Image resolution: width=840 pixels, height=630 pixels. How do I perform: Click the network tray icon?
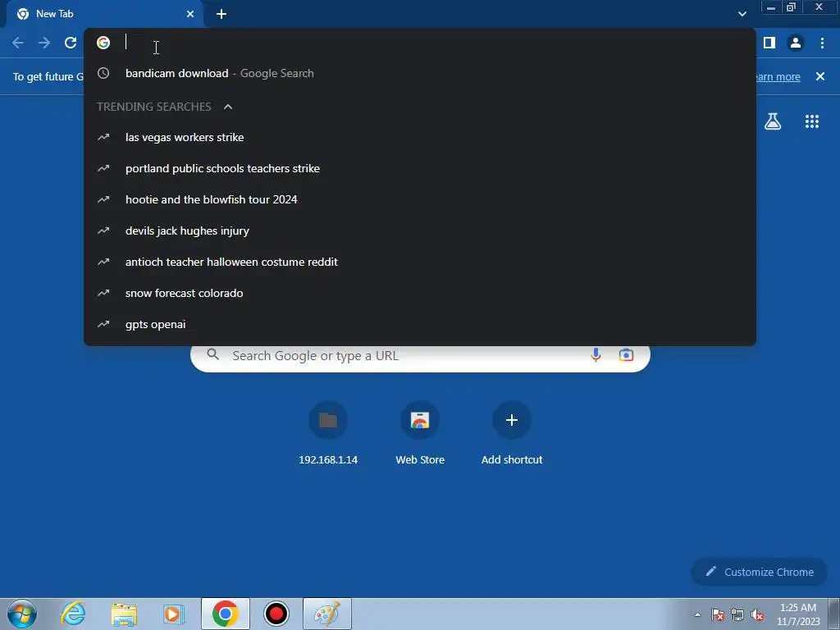click(737, 615)
